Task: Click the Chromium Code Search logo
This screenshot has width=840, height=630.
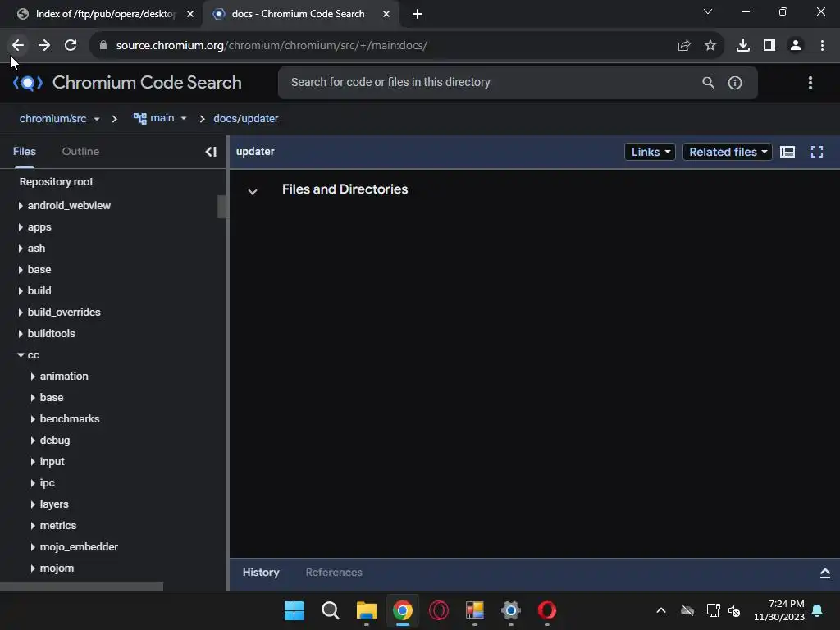Action: (27, 83)
